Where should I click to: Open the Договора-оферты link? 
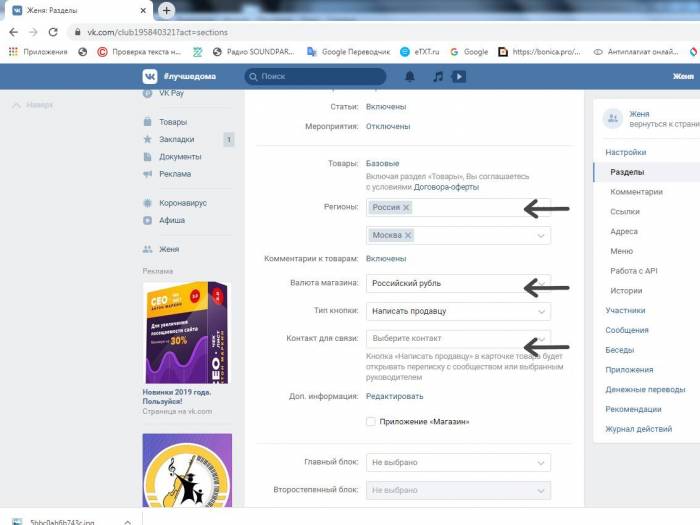click(x=440, y=187)
